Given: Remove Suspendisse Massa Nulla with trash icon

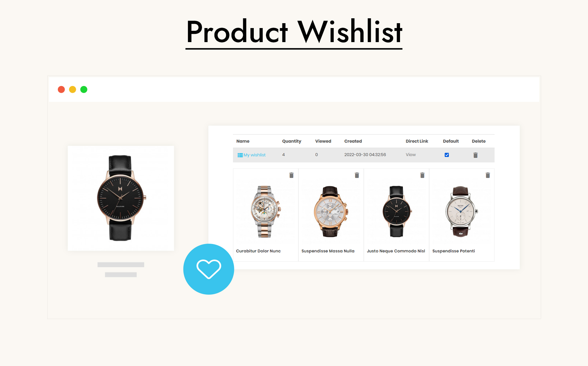Looking at the screenshot, I should [357, 175].
